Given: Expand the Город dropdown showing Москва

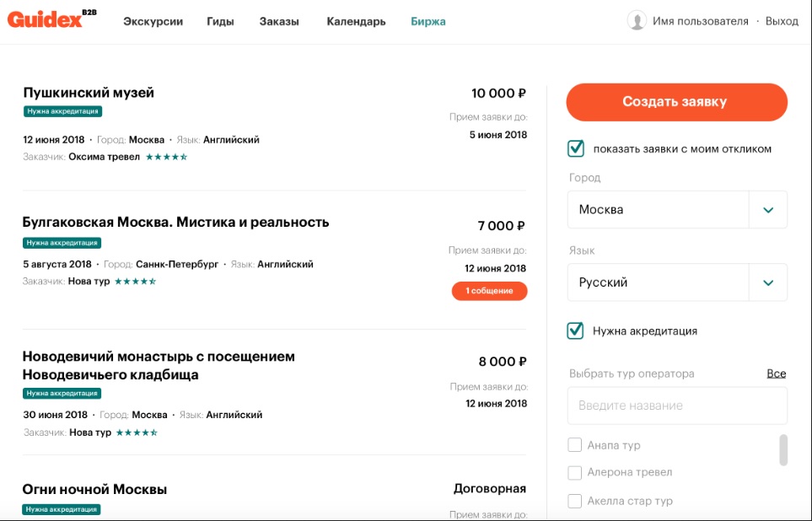Looking at the screenshot, I should pos(767,210).
